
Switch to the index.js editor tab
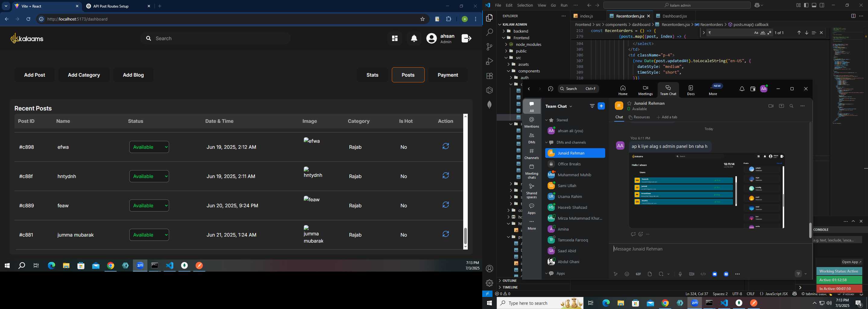click(586, 16)
